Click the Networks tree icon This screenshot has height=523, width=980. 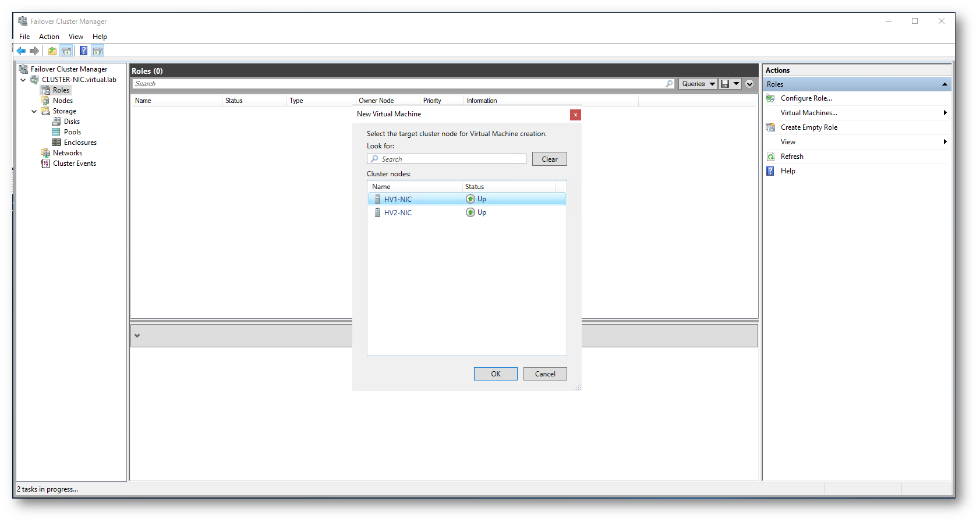(x=45, y=153)
